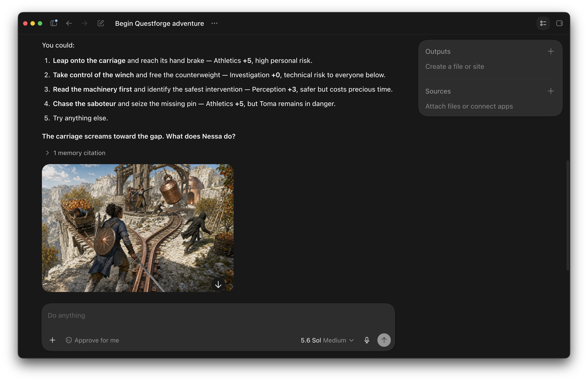588x382 pixels.
Task: Click the 'Sources' section heading
Action: click(438, 91)
